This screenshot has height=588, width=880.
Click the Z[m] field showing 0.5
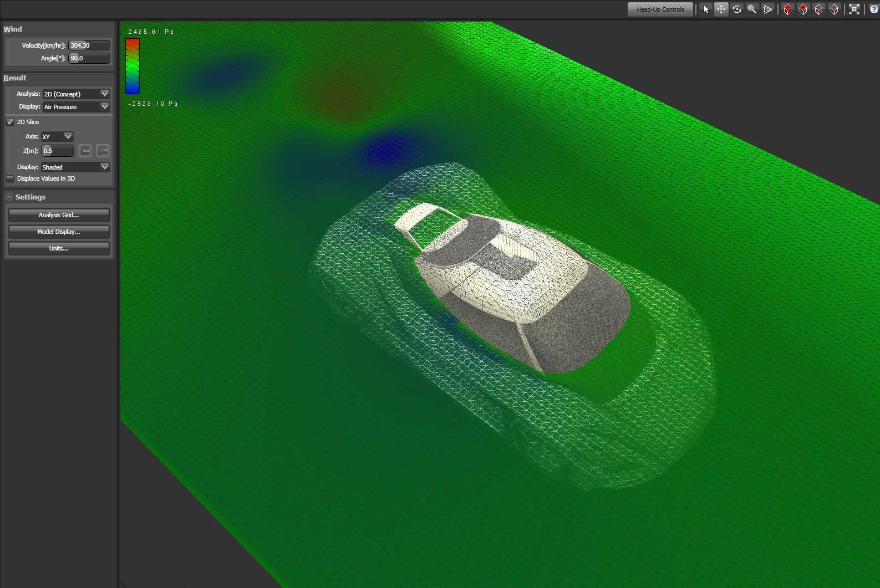58,151
